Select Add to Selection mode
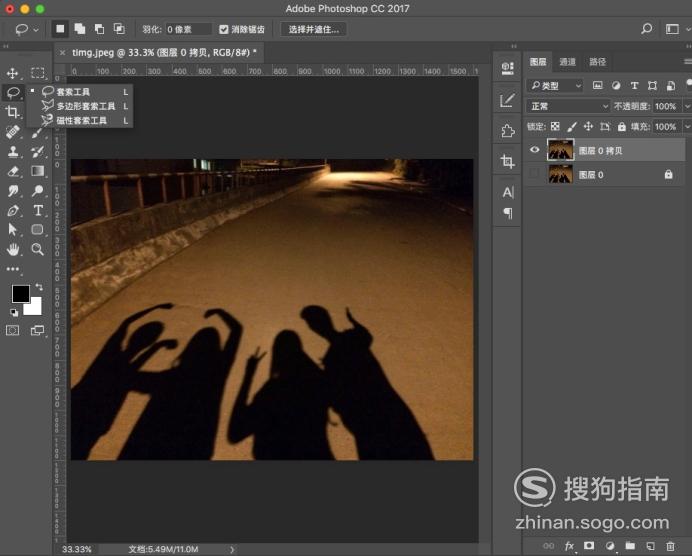692x556 pixels. [x=80, y=29]
